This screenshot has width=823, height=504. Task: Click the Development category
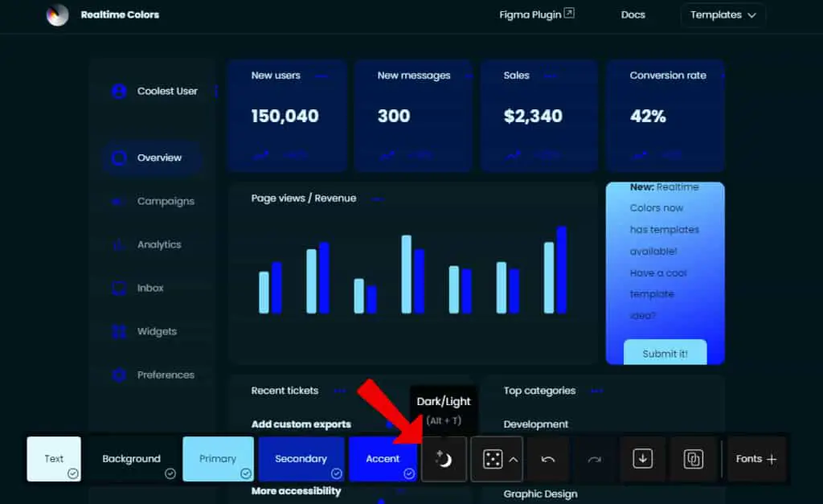(536, 424)
